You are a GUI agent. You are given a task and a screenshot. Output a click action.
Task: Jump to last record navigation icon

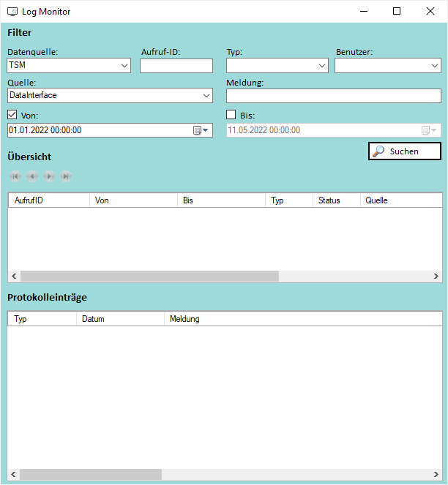coord(66,176)
